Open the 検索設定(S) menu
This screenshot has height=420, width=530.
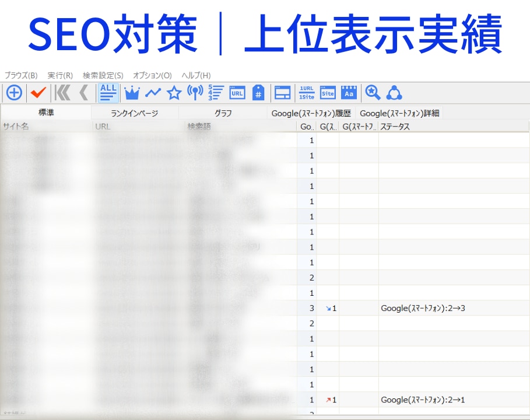tap(103, 75)
